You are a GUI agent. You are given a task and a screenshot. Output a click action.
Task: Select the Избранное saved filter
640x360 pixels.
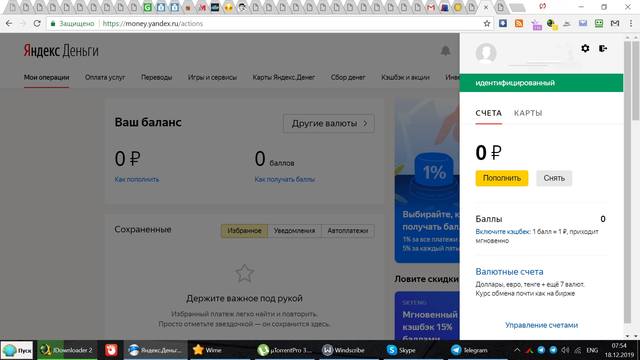[244, 231]
